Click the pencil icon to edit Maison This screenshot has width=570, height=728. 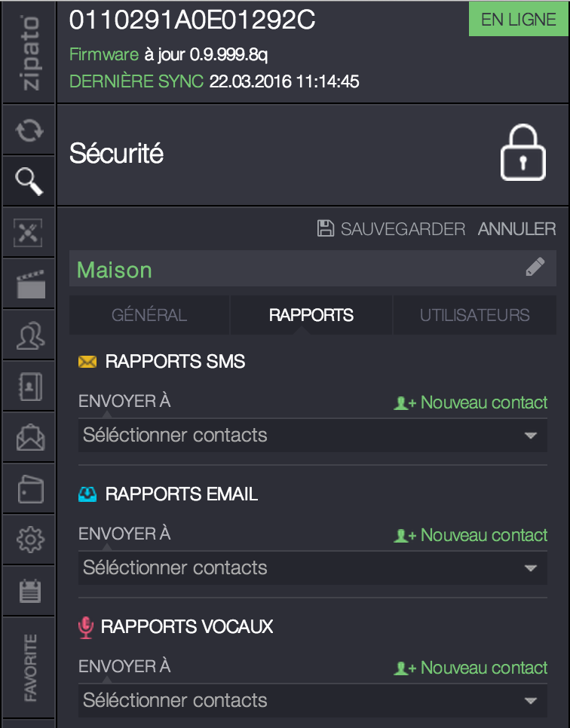(536, 268)
